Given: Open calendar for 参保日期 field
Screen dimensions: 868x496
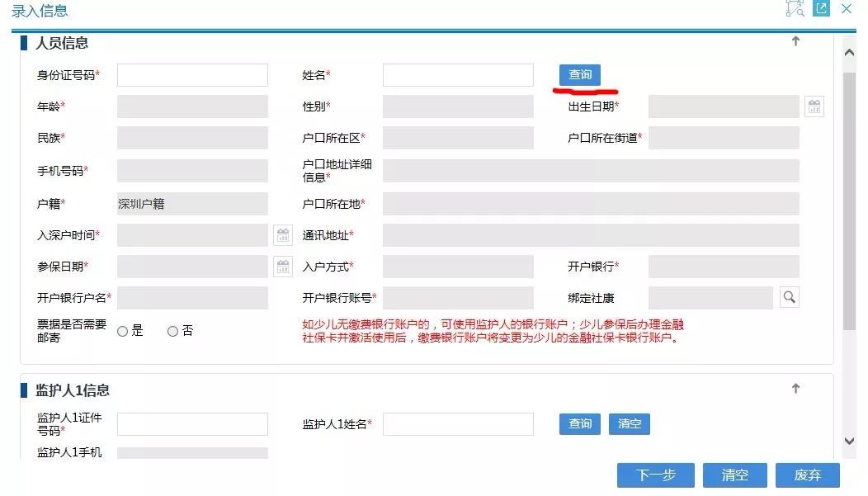Looking at the screenshot, I should tap(283, 267).
